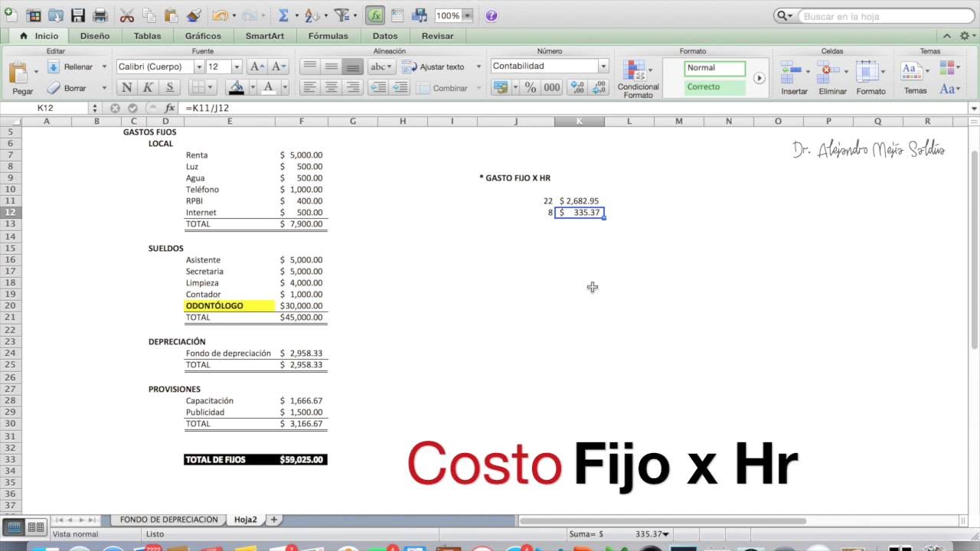Open the font size dropdown showing 12
The width and height of the screenshot is (980, 551).
[237, 67]
